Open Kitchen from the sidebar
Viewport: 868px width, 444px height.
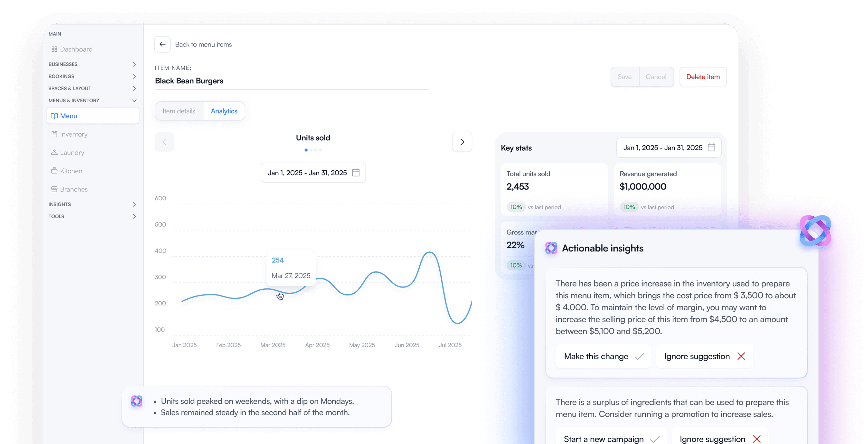point(67,171)
